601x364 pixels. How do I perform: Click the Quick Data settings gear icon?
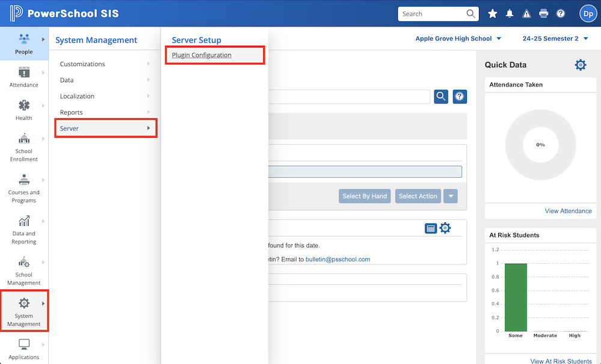(580, 65)
